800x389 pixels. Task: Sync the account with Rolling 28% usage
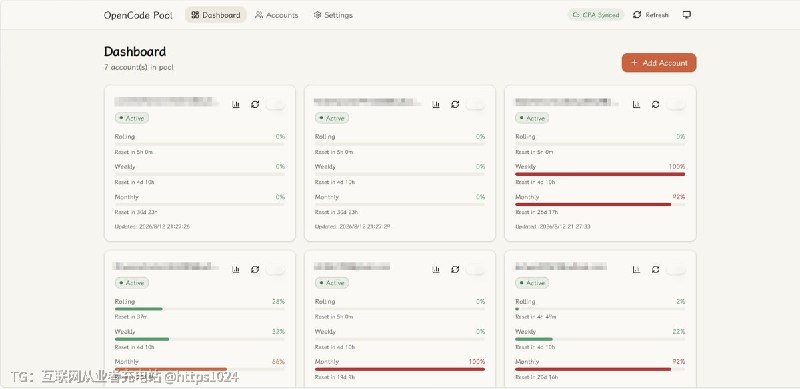coord(255,269)
